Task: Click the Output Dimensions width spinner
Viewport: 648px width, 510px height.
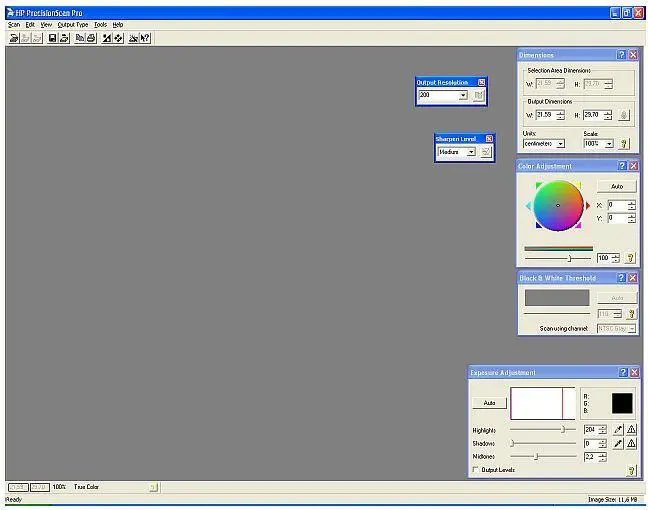Action: click(560, 115)
